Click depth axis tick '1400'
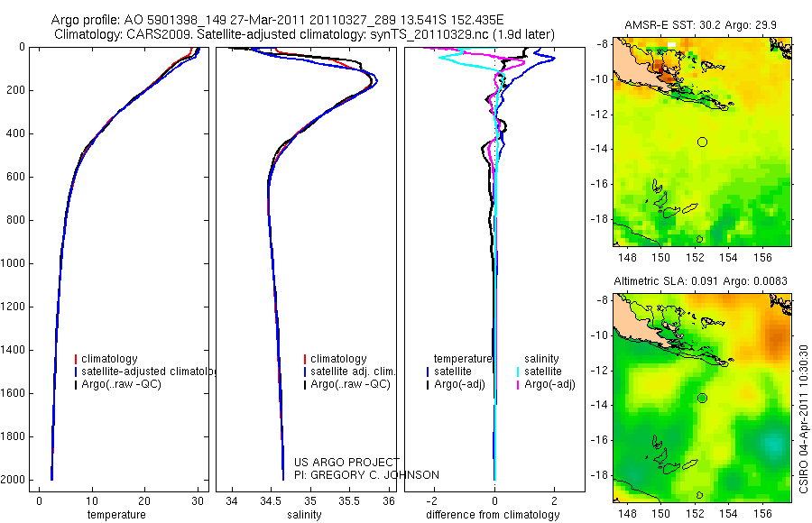Screen dimensions: 812x523 click(x=13, y=350)
